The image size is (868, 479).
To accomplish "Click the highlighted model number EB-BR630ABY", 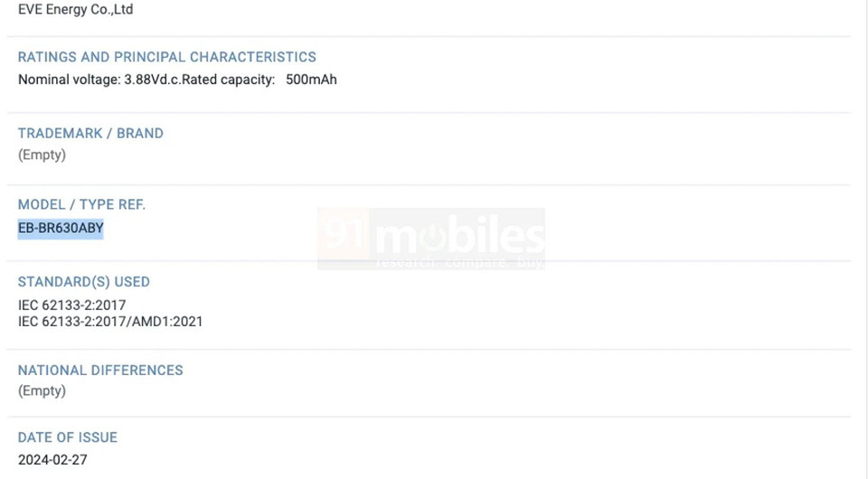I will [x=61, y=229].
